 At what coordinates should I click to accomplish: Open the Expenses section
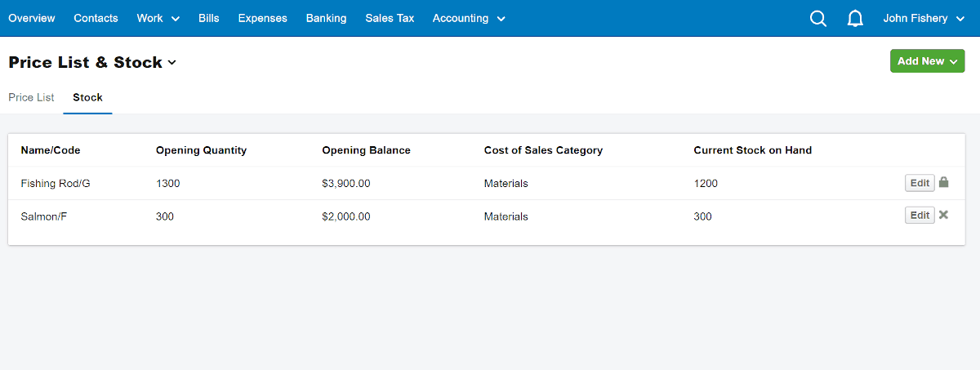click(263, 18)
